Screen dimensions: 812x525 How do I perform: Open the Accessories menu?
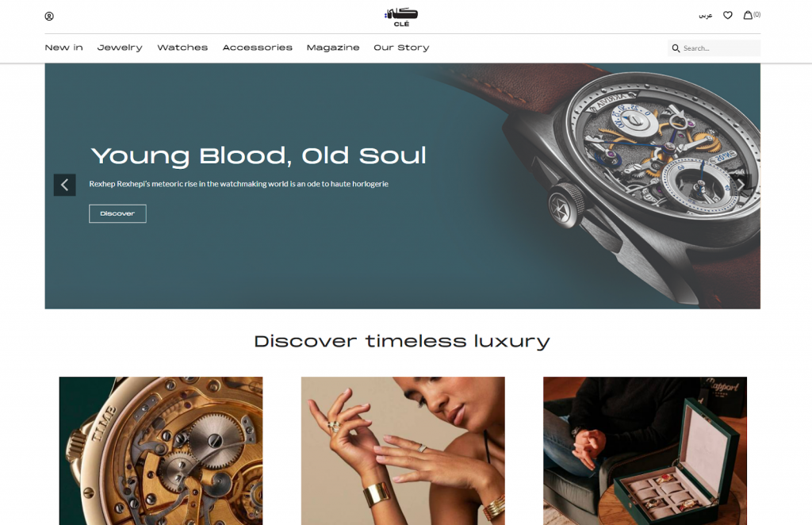tap(258, 48)
